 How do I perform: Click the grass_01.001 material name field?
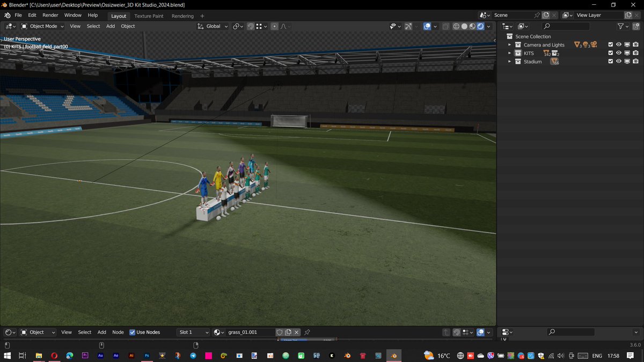point(250,332)
